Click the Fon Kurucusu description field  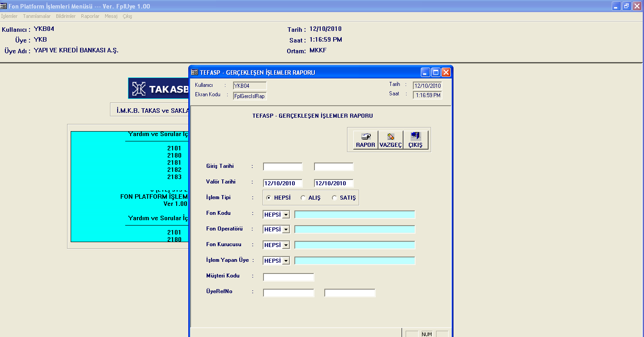(x=355, y=245)
